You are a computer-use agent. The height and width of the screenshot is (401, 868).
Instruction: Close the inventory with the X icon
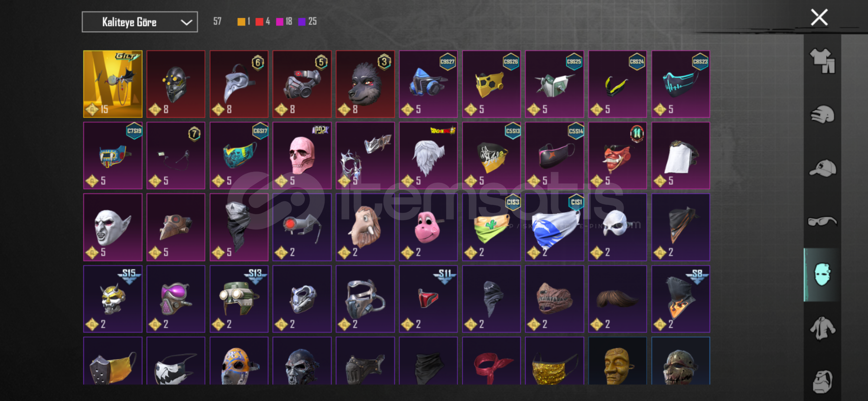click(x=819, y=17)
